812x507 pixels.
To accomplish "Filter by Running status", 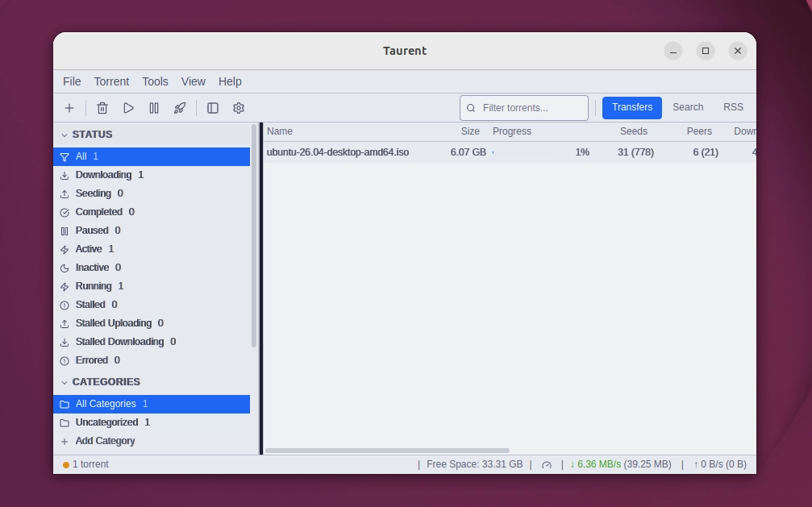I will coord(152,286).
